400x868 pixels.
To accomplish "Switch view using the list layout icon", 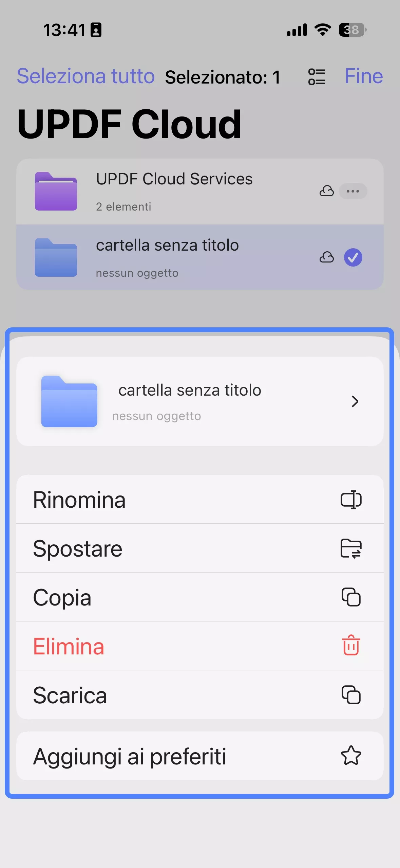I will coord(317,77).
